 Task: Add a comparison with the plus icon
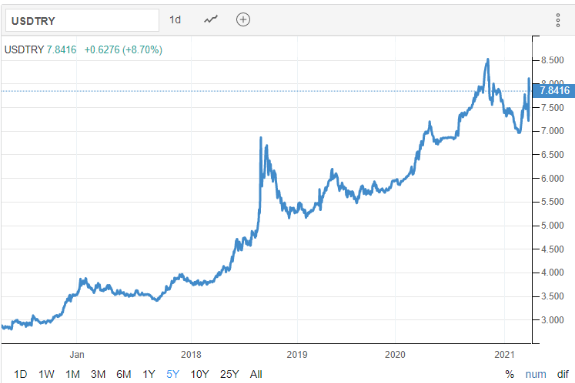[x=243, y=19]
